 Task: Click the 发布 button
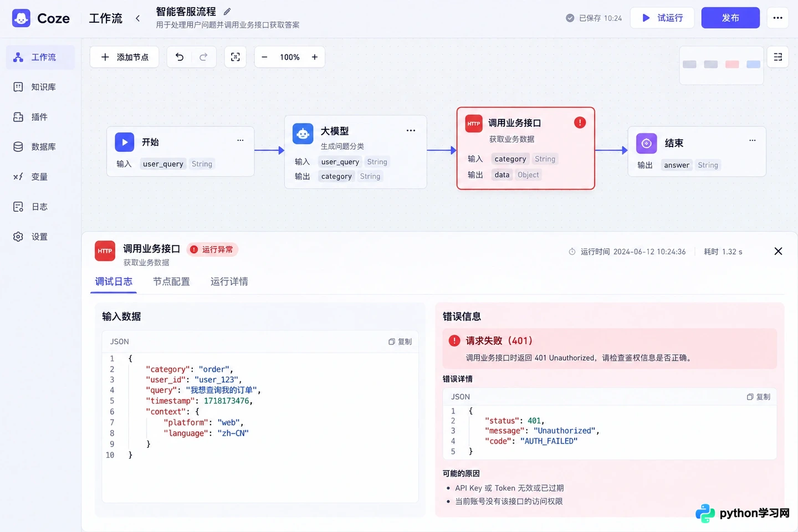[730, 18]
